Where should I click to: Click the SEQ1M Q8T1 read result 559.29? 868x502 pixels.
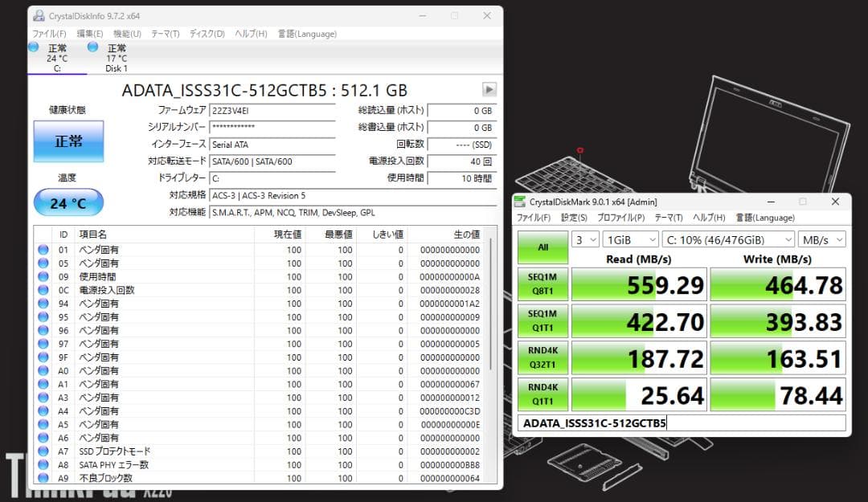point(639,284)
